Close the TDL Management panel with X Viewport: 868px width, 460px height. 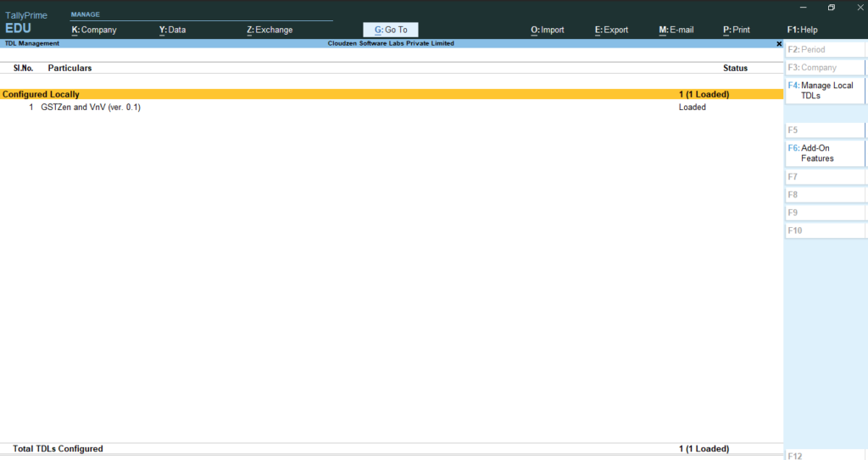779,44
